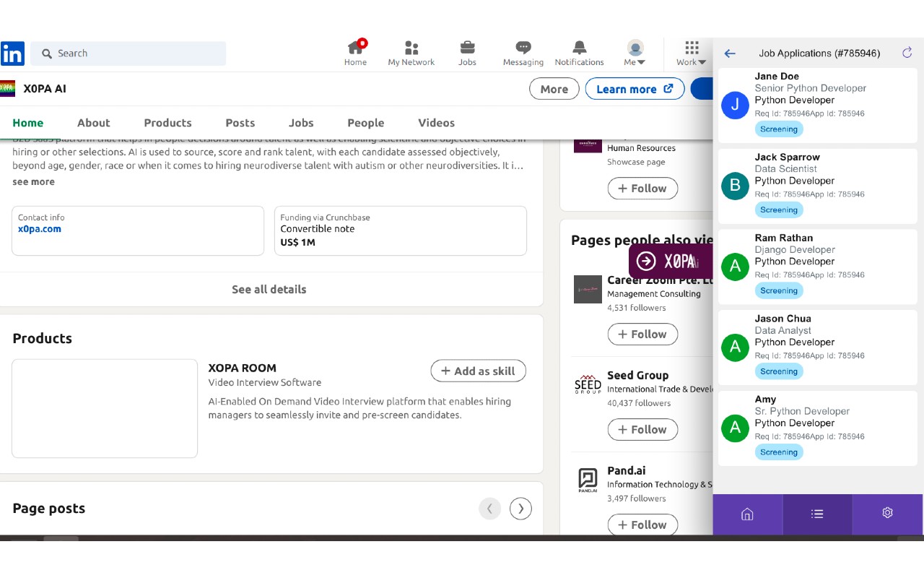The height and width of the screenshot is (578, 924).
Task: Open Amy's application
Action: tap(817, 429)
